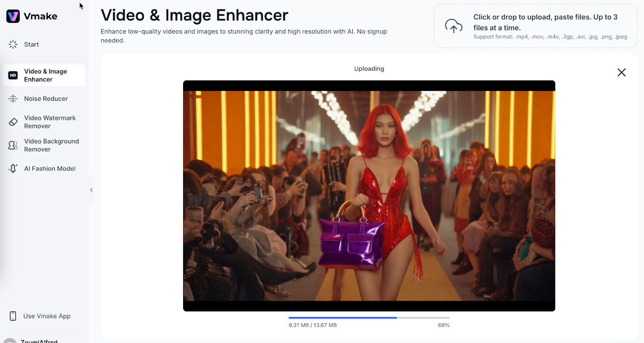
Task: Click the Start sparkle icon
Action: point(13,44)
